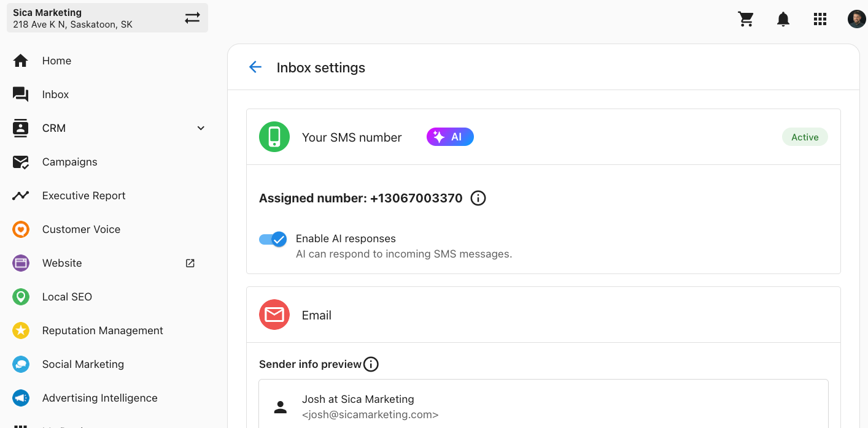Click the Active status badge

click(x=805, y=137)
